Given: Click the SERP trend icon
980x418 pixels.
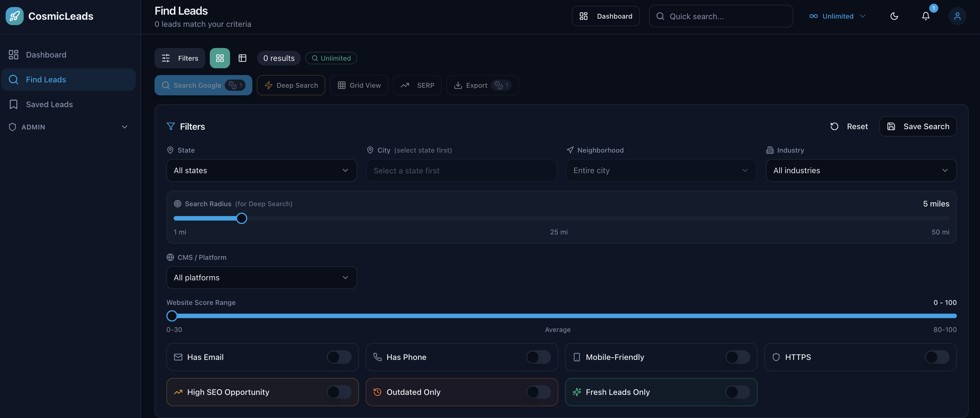Looking at the screenshot, I should point(405,85).
